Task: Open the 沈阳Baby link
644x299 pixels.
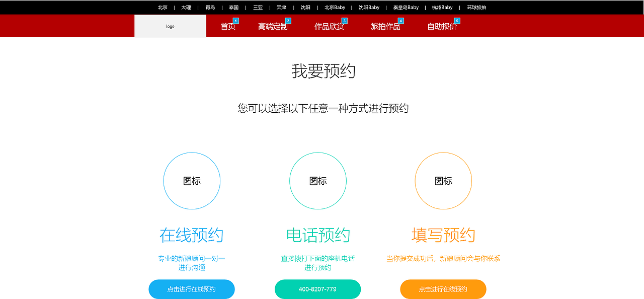Action: tap(369, 7)
